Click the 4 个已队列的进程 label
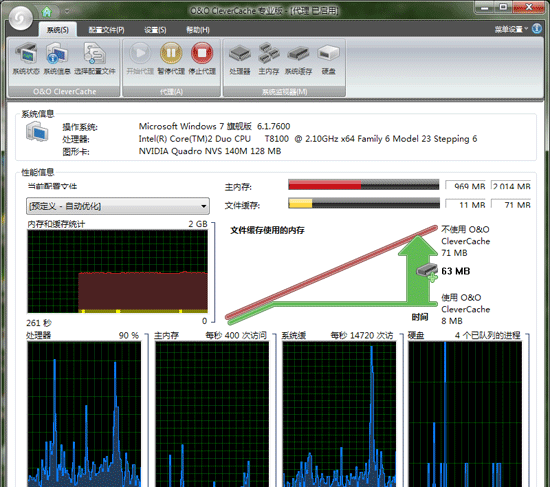Viewport: 550px width, 487px height. pyautogui.click(x=488, y=335)
